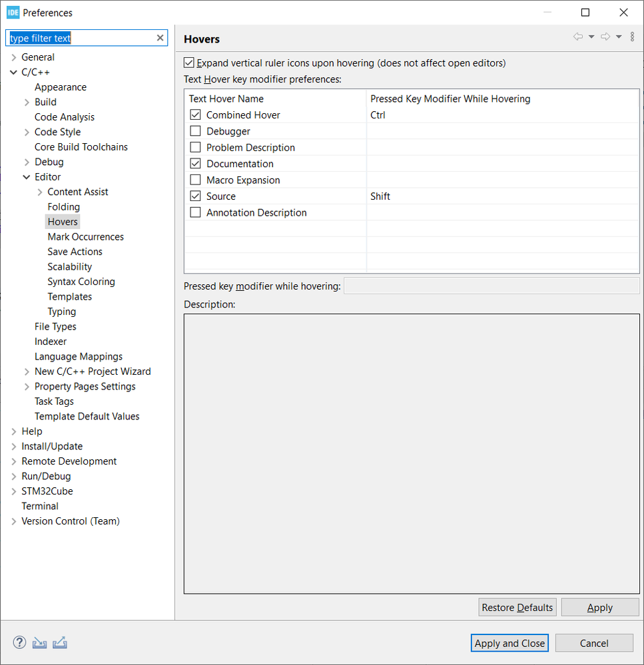Viewport: 644px width, 665px height.
Task: Clear the filter text with X icon
Action: (160, 38)
